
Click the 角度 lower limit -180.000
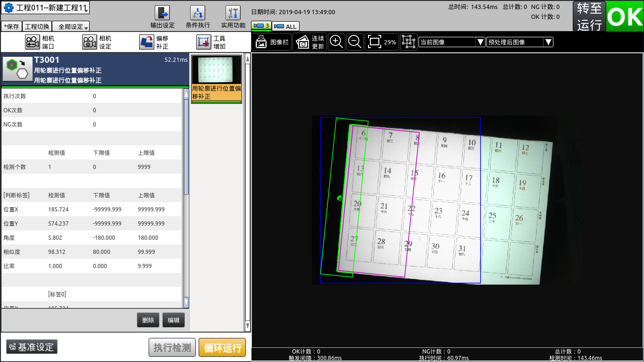click(104, 238)
